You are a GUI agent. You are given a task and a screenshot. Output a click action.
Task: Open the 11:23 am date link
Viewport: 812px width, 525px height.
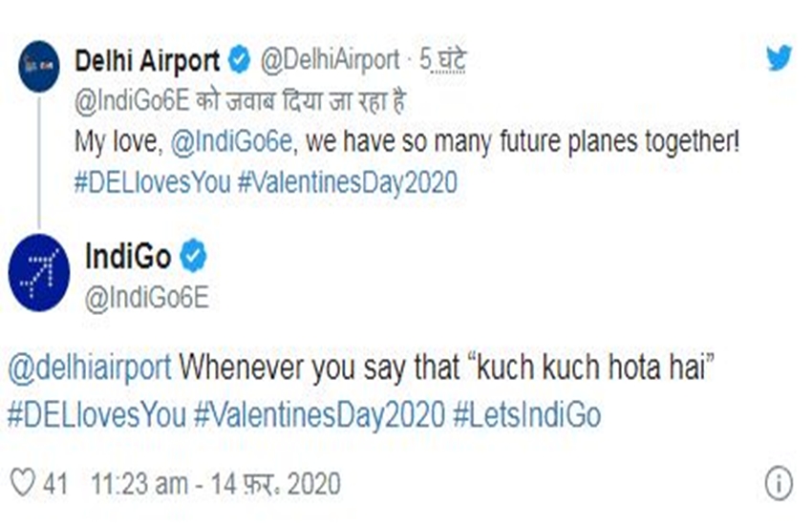[216, 484]
